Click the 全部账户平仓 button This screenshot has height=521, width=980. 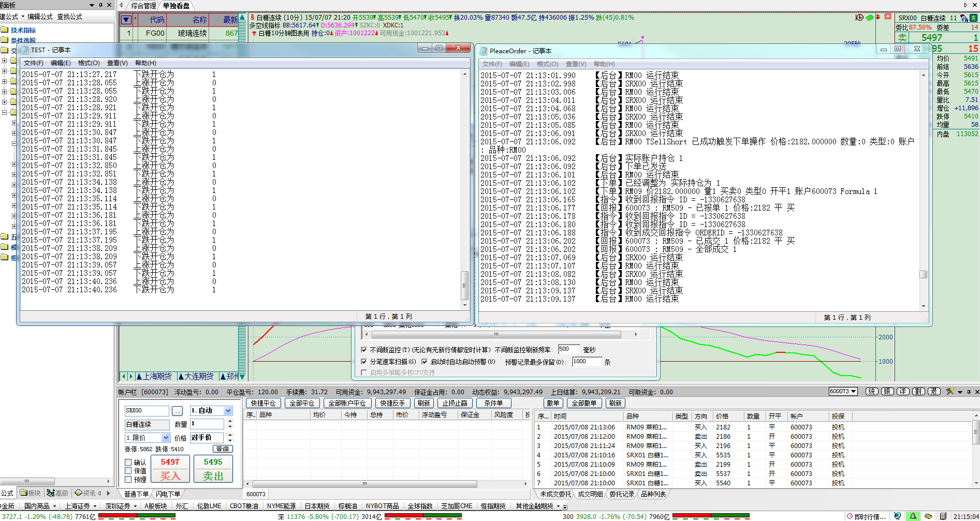point(347,403)
